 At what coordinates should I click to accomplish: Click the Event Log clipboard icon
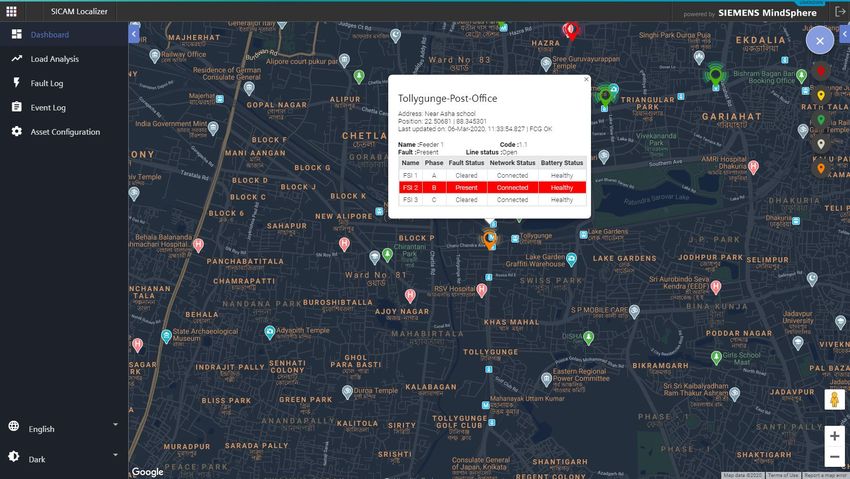17,107
